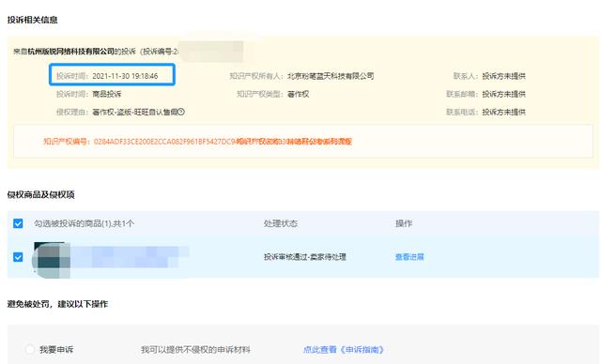The height and width of the screenshot is (364, 601).
Task: Click the rights owner 北京粉笔蓝天科技有限公司
Action: point(331,76)
